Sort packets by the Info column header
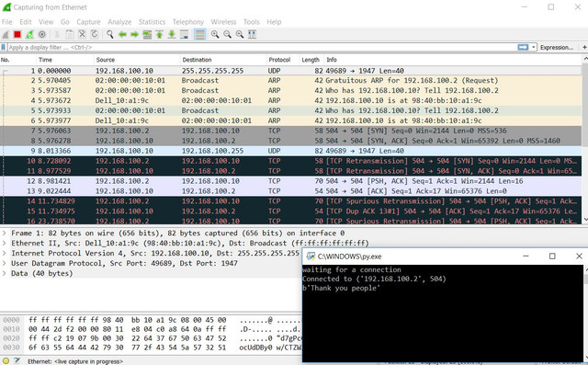 point(453,60)
